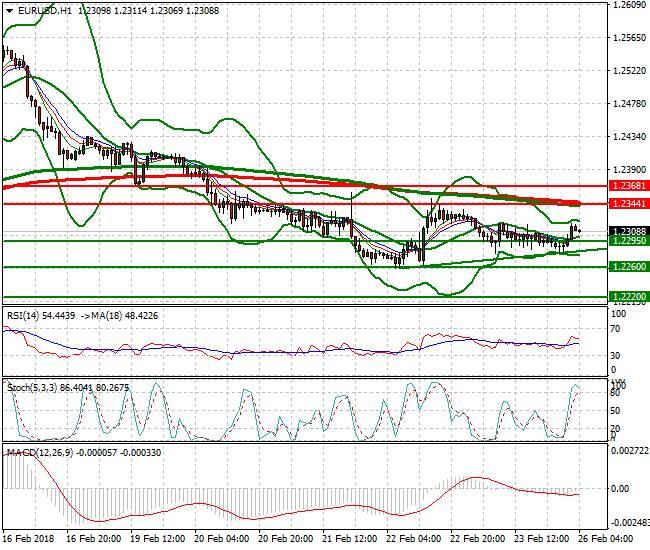Select the 21 Feb 12:00 time label
Image resolution: width=650 pixels, height=550 pixels.
click(349, 539)
